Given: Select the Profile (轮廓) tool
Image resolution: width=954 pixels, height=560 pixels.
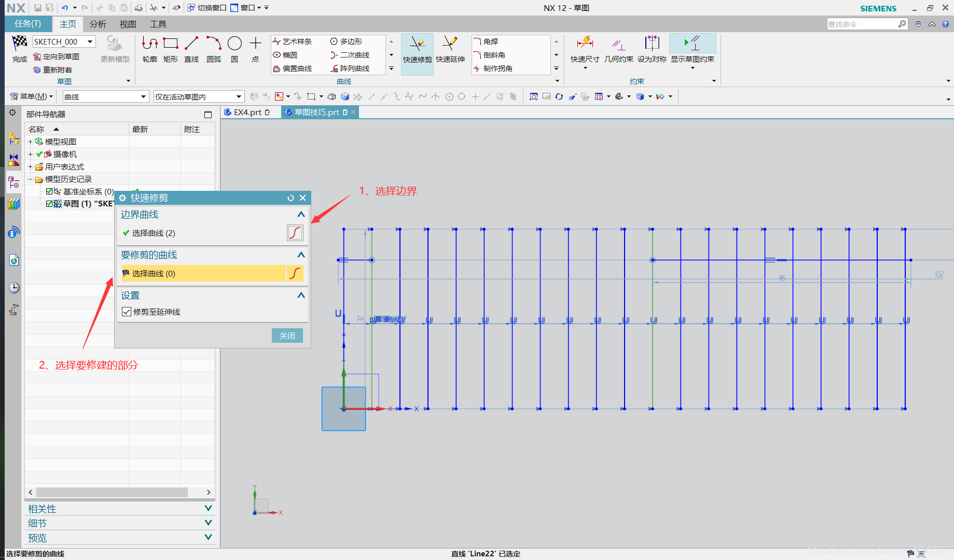Looking at the screenshot, I should click(x=150, y=49).
